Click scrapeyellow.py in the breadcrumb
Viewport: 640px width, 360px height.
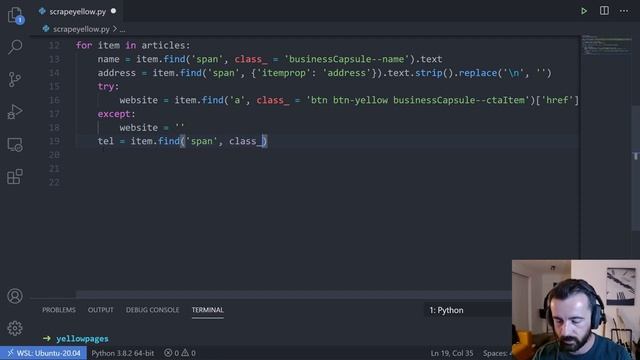(x=81, y=29)
